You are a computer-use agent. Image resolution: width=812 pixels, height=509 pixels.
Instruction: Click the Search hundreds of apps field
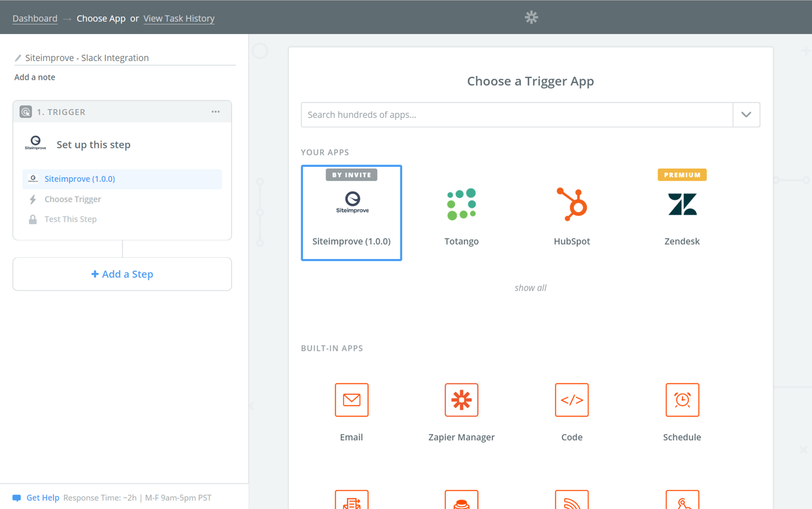[x=516, y=115]
